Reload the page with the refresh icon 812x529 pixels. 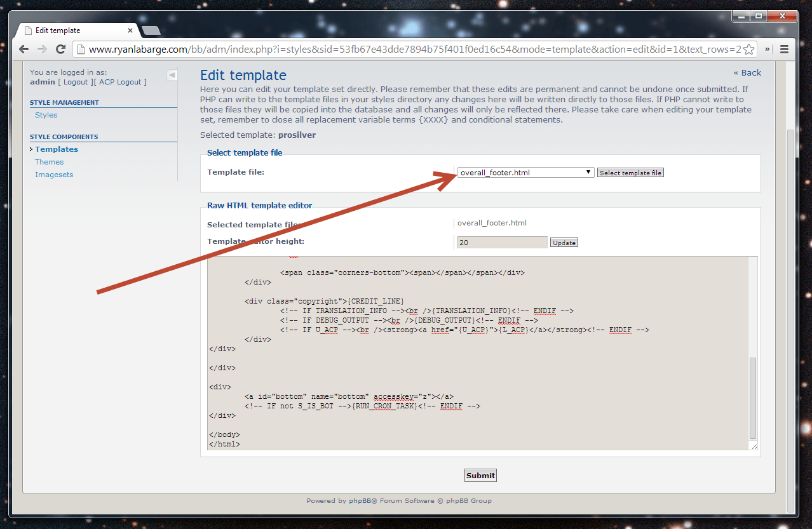61,49
